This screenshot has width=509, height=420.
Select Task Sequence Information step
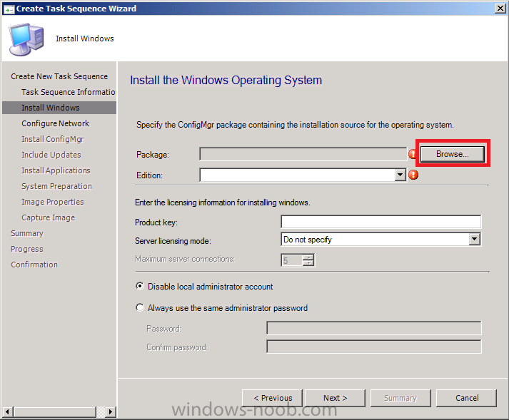(x=68, y=92)
